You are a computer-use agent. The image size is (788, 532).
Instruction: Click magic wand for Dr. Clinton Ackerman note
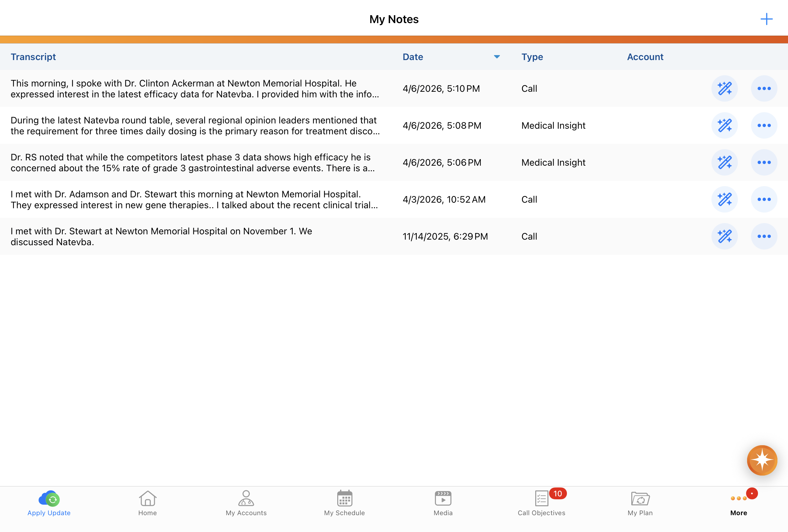pyautogui.click(x=724, y=88)
